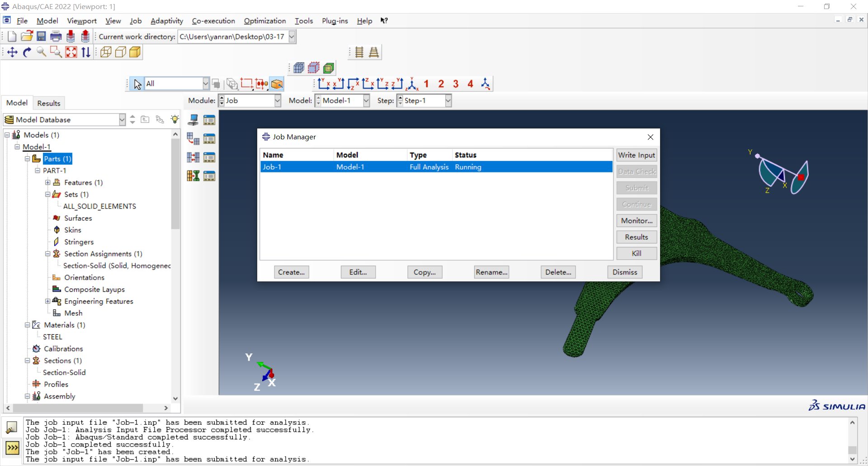Click the Create Optimization Process icon
Screen dimensions: 868x466
click(x=193, y=176)
